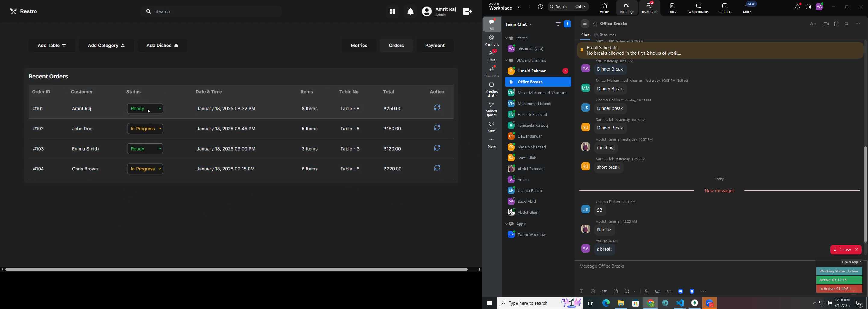Collapse DMs and channels section
Viewport: 868px width, 309px height.
(x=506, y=61)
